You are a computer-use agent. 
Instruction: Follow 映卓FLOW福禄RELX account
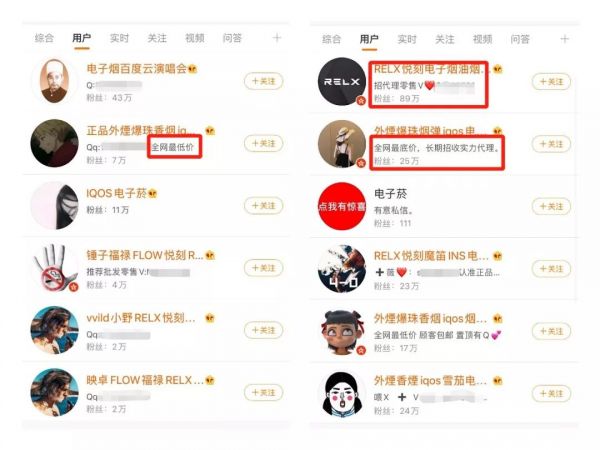(264, 393)
